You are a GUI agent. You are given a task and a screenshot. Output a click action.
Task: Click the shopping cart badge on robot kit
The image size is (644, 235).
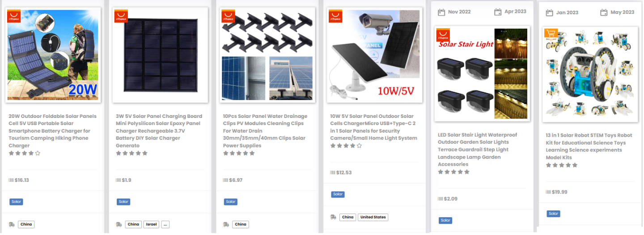click(551, 33)
